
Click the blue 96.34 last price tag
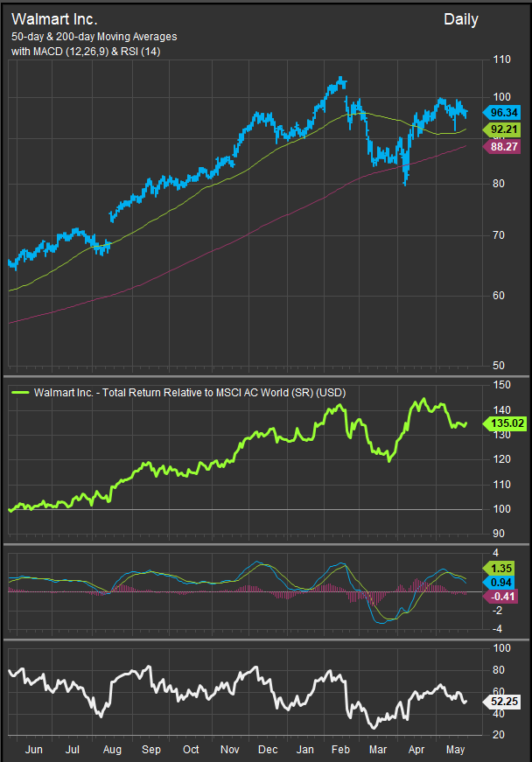tap(503, 113)
